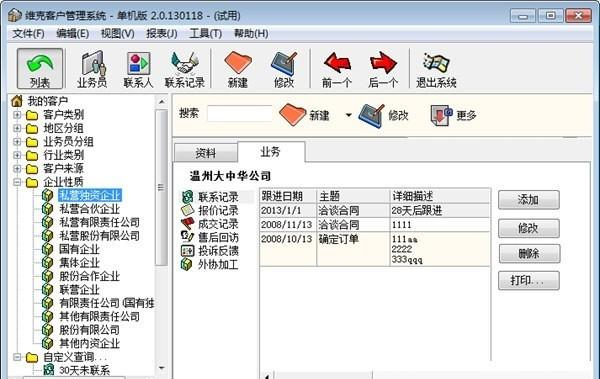The image size is (600, 379).
Task: Click the 新建 icon beside the search box
Action: (292, 114)
